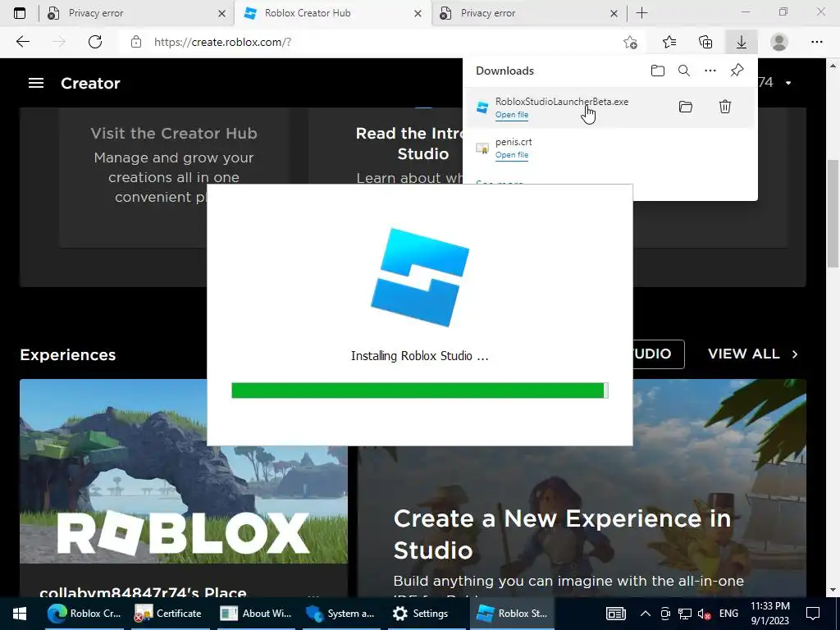This screenshot has width=840, height=630.
Task: Toggle the Downloads toolbar button
Action: click(x=742, y=42)
